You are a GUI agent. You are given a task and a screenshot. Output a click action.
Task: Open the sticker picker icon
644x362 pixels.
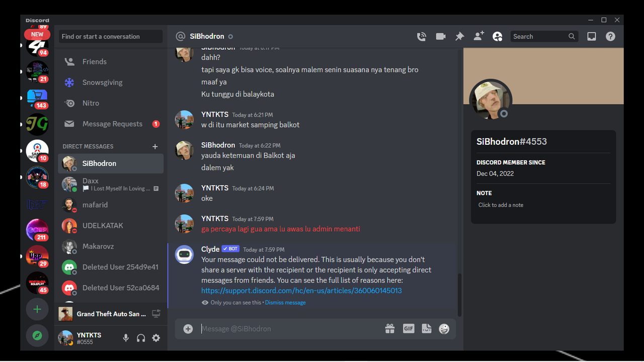(427, 329)
